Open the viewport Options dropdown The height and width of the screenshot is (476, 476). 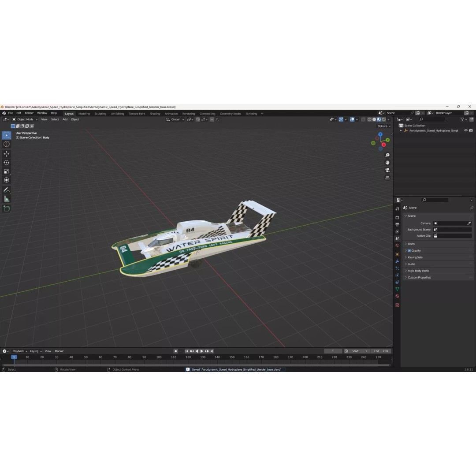click(384, 126)
